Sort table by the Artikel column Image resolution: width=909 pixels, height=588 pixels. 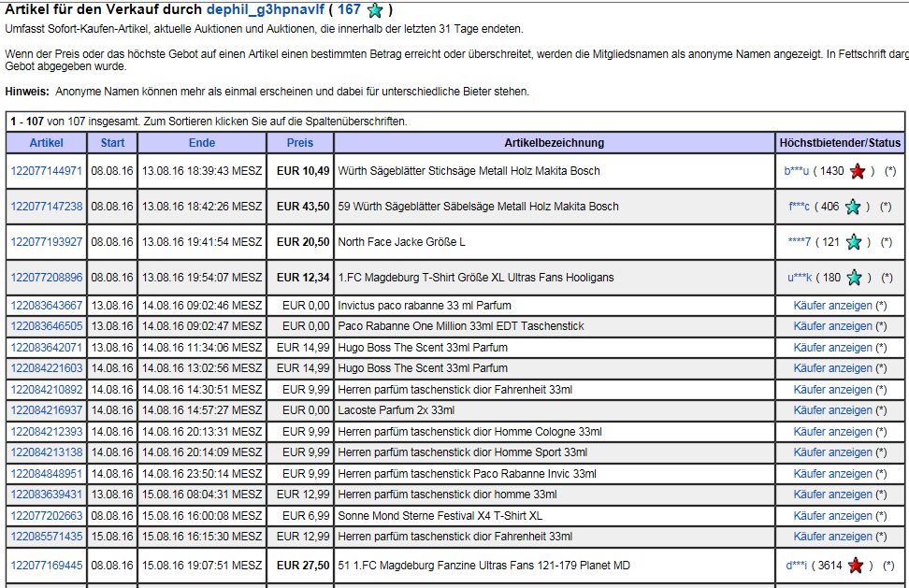pos(47,142)
